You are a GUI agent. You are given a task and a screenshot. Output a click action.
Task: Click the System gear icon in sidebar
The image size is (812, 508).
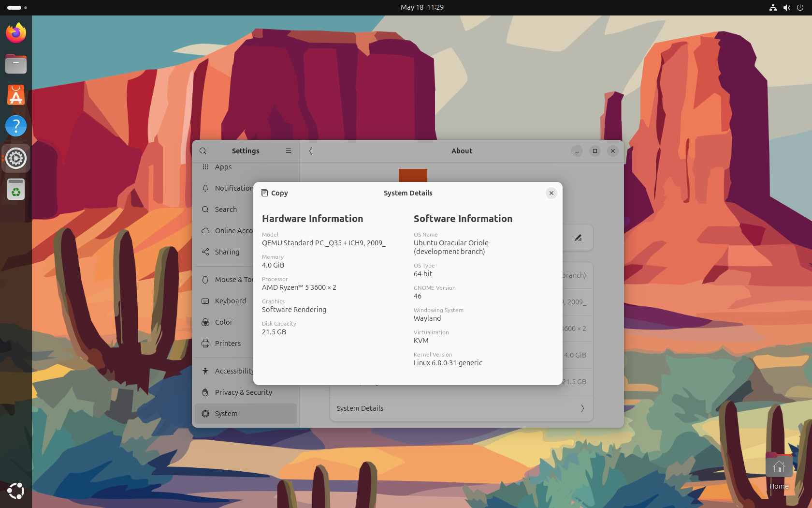point(205,414)
